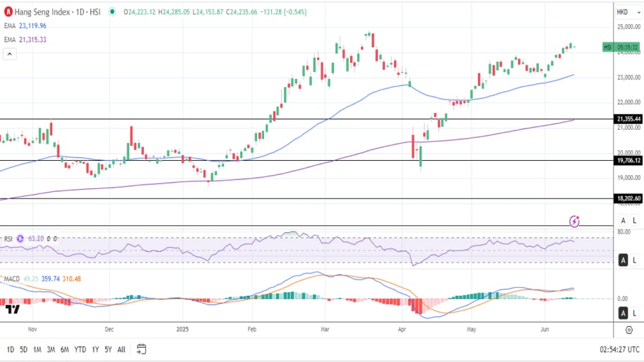
Task: Click the close value C24,235.66
Action: pos(241,12)
